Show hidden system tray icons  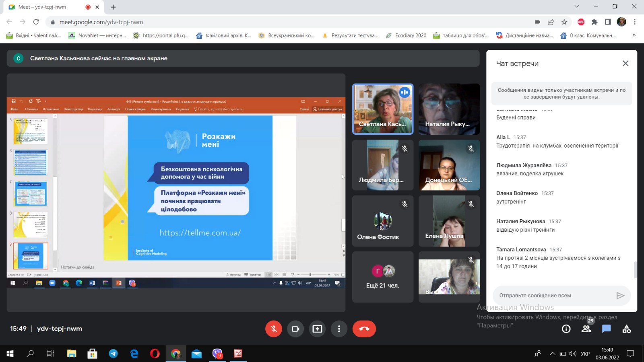(x=553, y=354)
